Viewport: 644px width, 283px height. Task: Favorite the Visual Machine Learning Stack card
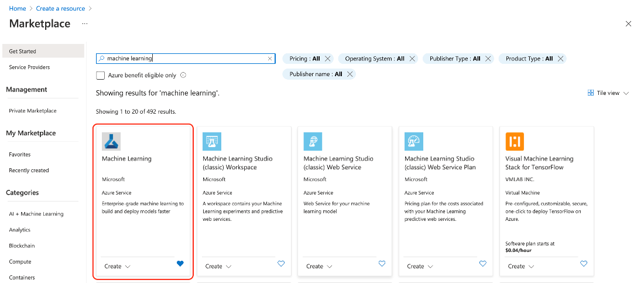[584, 264]
